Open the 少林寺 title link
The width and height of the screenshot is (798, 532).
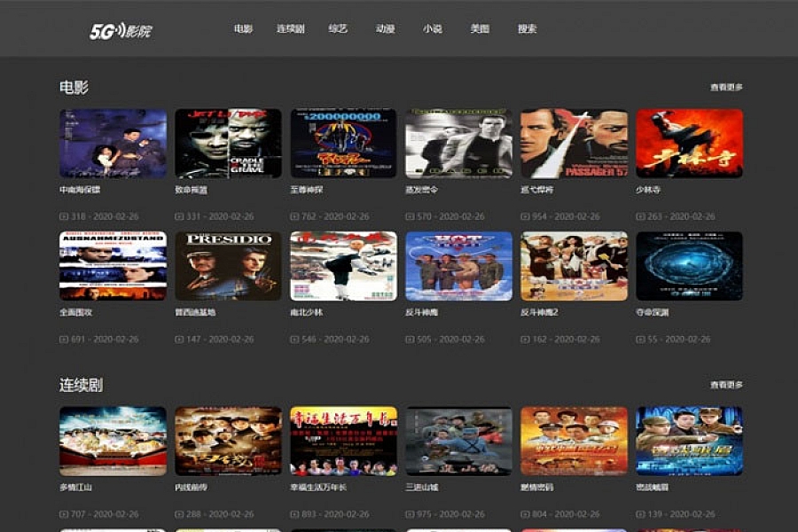(648, 190)
